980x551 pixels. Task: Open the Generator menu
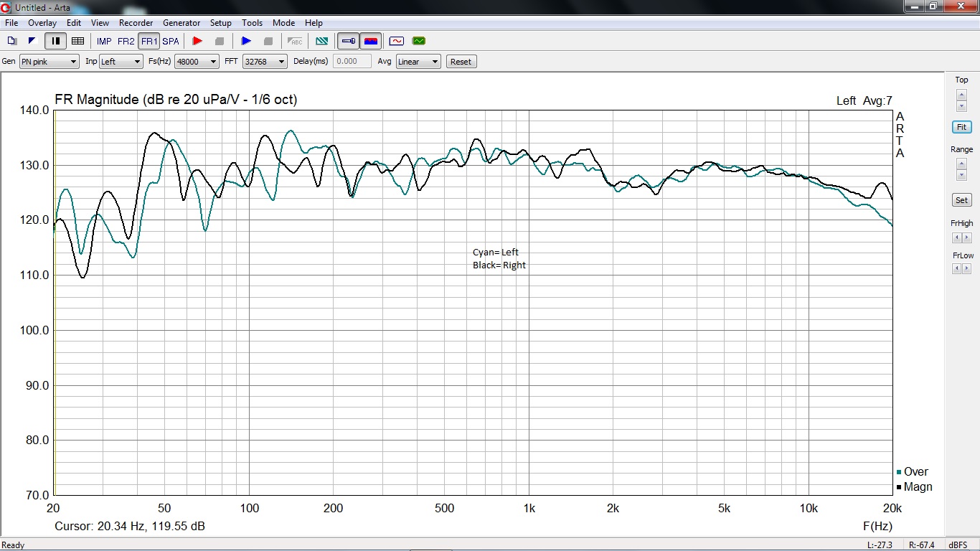click(182, 23)
